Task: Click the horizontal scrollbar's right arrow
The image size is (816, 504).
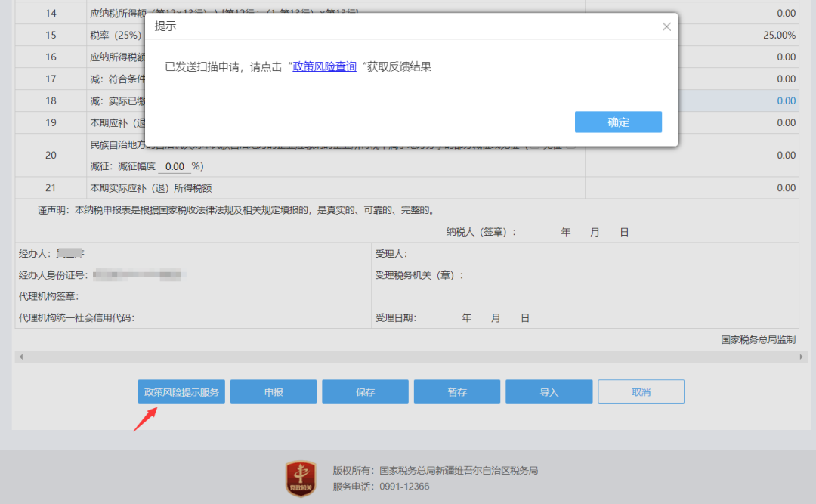Action: (x=802, y=356)
